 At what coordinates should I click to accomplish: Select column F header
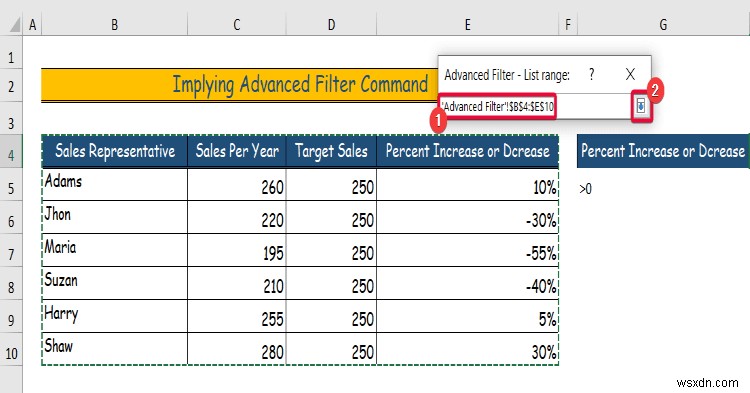568,25
